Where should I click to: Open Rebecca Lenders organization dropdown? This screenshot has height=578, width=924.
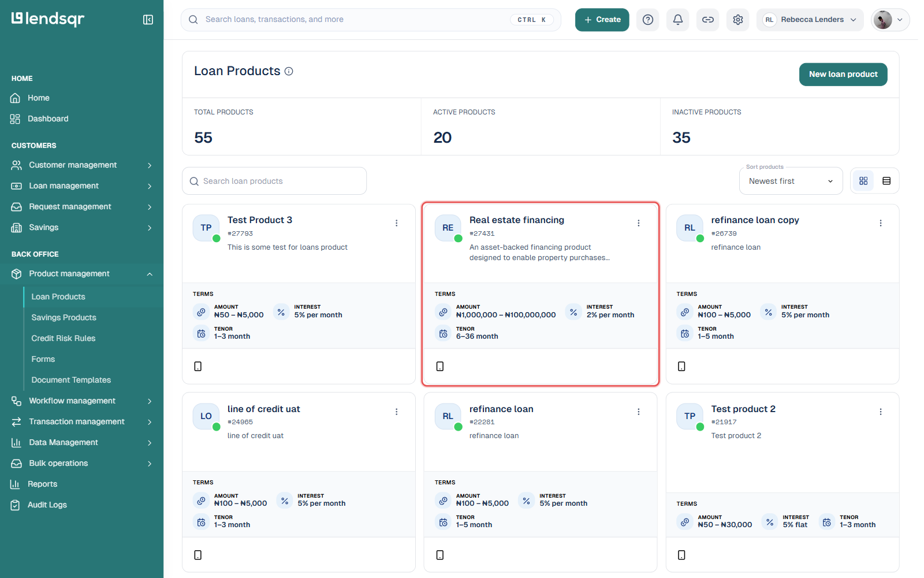[x=810, y=20]
